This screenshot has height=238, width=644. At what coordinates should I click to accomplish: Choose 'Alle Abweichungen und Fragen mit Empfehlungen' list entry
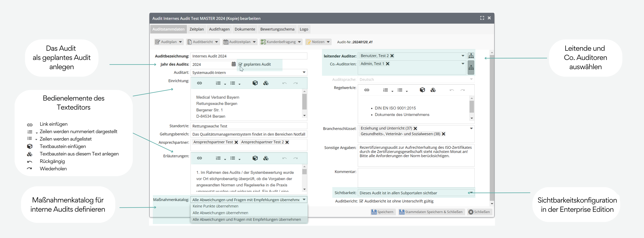tap(249, 219)
